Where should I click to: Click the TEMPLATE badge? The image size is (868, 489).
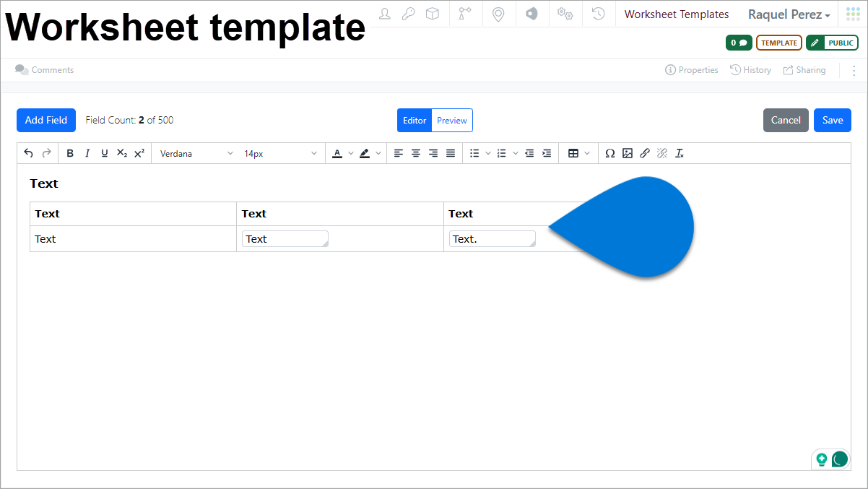point(779,43)
